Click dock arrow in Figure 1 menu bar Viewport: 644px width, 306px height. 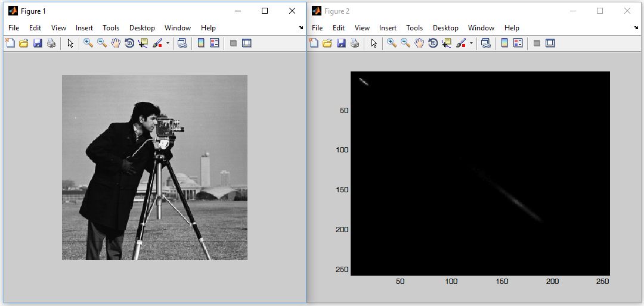(x=301, y=28)
